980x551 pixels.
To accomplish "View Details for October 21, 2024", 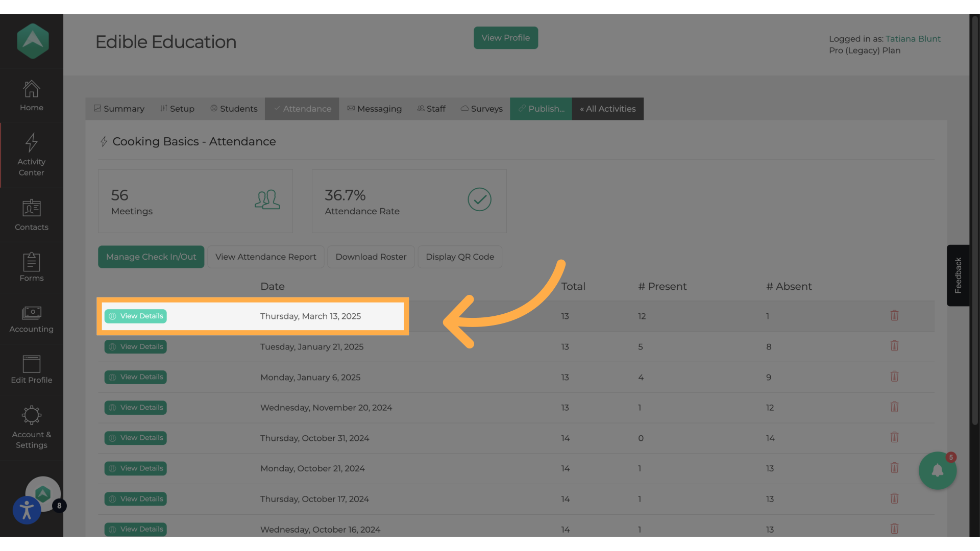I will 136,468.
